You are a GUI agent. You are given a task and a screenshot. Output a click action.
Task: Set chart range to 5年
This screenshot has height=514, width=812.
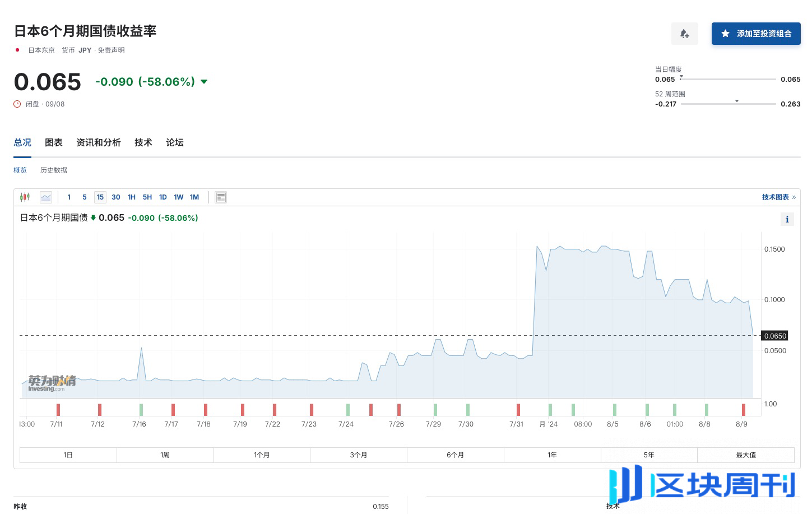649,455
